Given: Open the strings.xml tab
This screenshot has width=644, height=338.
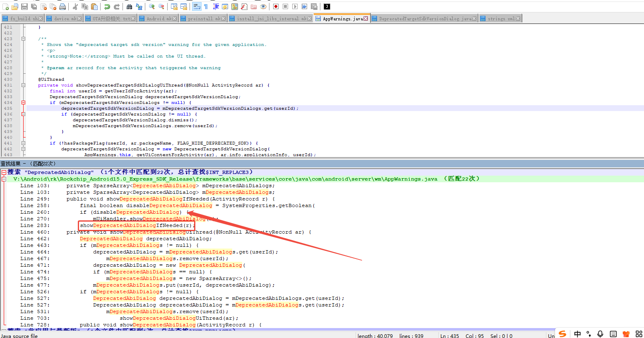Looking at the screenshot, I should click(x=500, y=19).
